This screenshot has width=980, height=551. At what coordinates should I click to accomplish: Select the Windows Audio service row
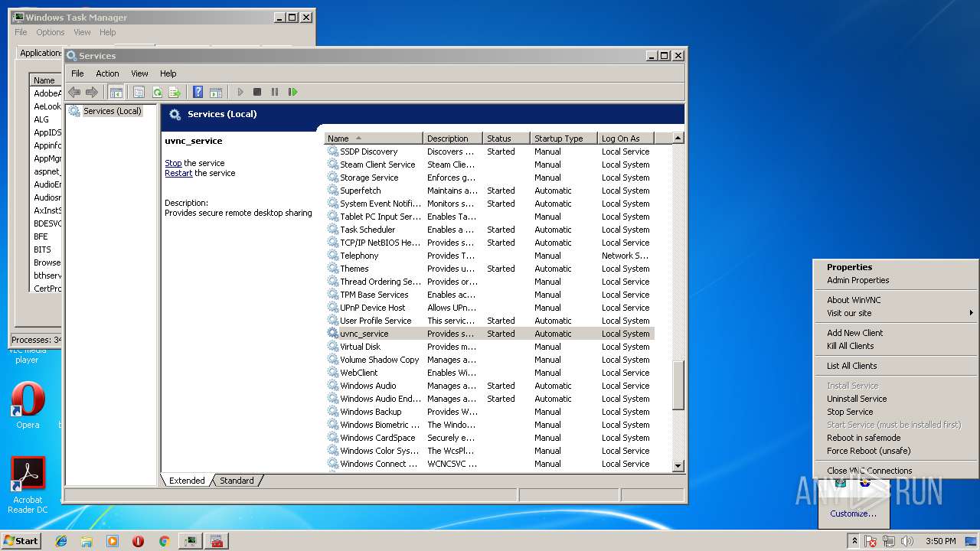pos(490,386)
